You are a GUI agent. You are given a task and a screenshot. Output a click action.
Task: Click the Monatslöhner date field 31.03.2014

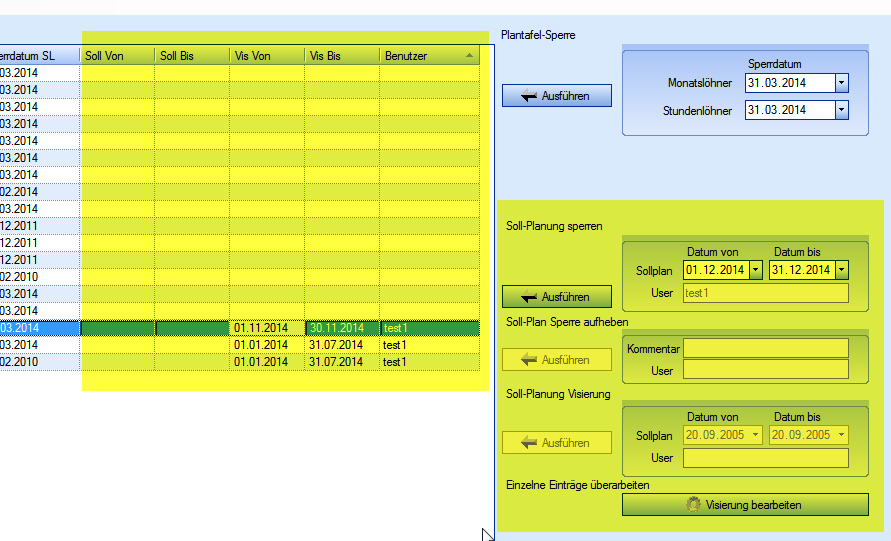pos(788,83)
